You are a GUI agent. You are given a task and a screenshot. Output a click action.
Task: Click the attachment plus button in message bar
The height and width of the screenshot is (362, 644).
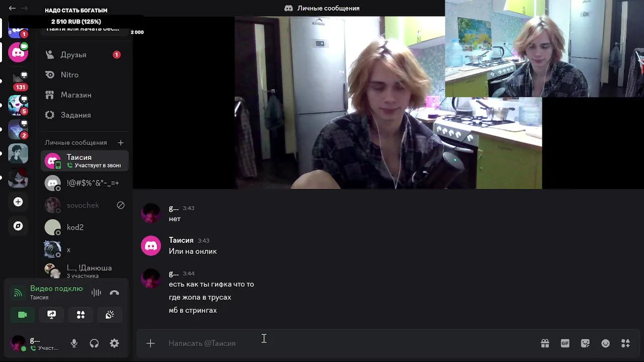click(150, 343)
